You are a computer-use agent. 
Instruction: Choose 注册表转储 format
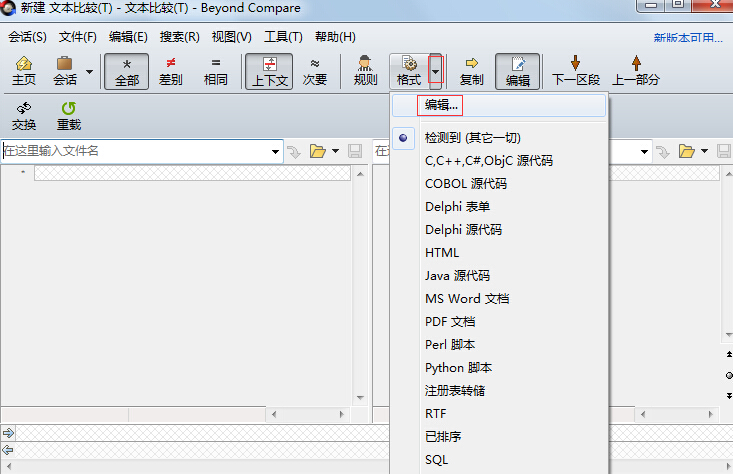(x=499, y=390)
